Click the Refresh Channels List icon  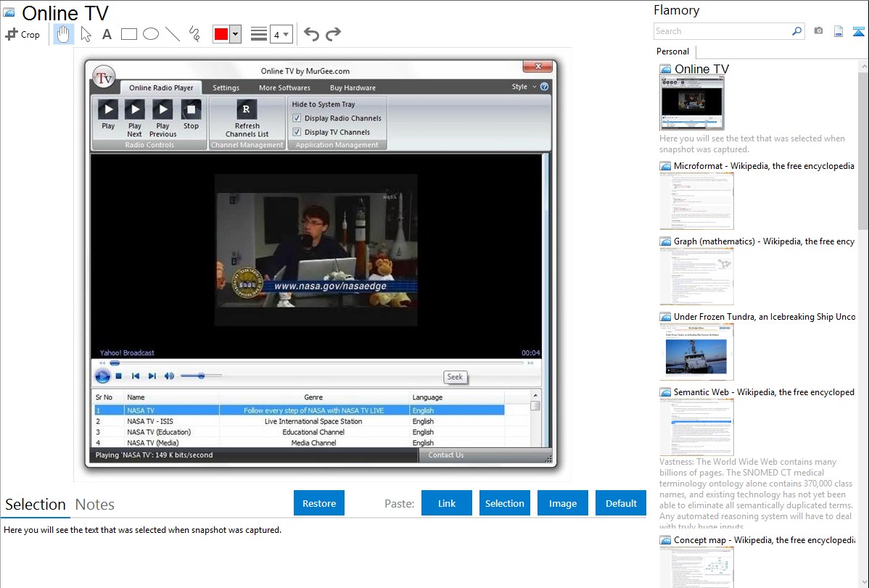tap(247, 109)
